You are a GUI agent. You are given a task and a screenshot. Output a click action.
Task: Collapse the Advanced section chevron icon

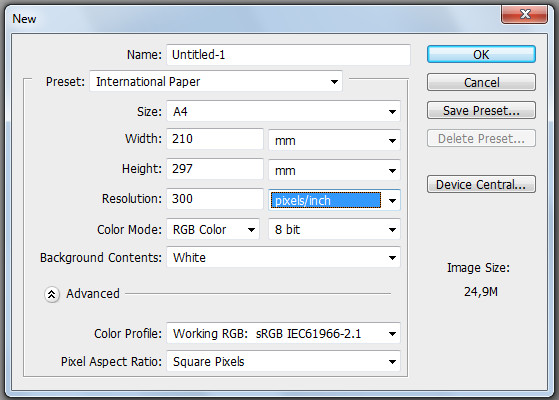52,294
